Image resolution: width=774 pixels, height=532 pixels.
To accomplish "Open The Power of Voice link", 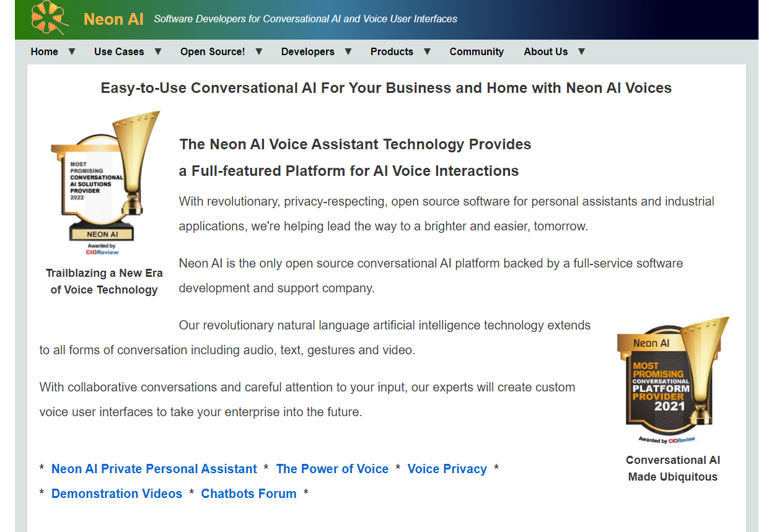I will [332, 469].
